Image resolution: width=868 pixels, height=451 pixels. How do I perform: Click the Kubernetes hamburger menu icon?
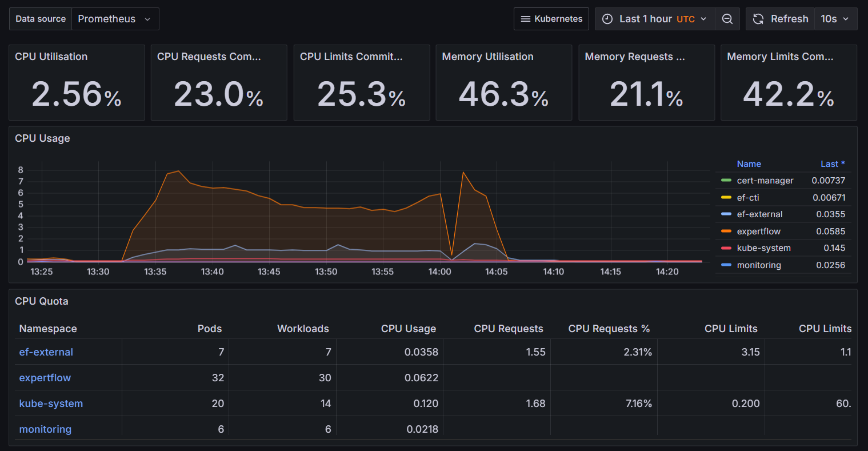(x=526, y=19)
